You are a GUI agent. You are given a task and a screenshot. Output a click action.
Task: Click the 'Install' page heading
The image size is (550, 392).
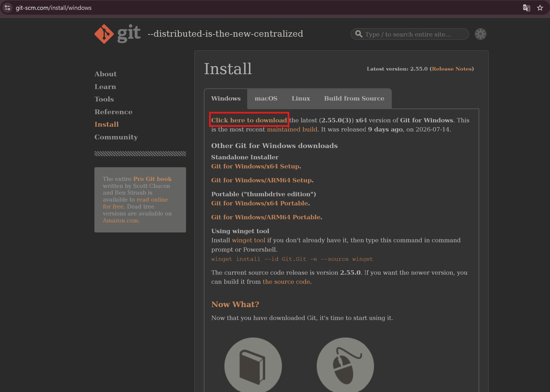[228, 69]
